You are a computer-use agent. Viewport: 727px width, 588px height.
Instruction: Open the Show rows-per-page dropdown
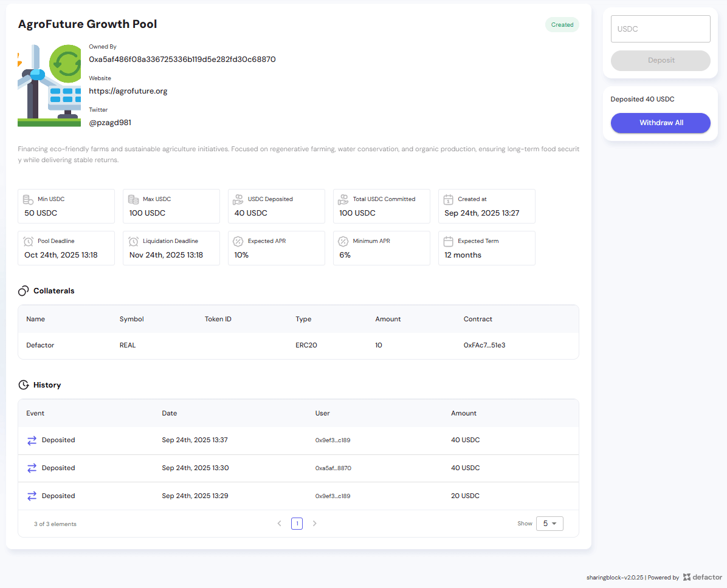coord(550,524)
